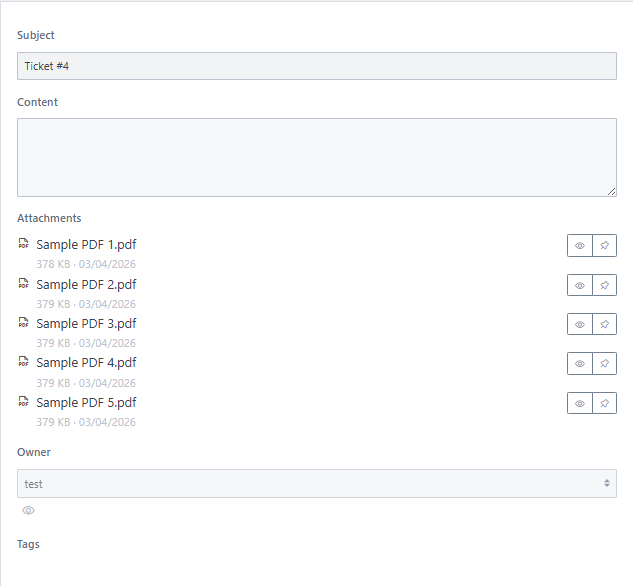Image resolution: width=633 pixels, height=586 pixels.
Task: Pin the Sample PDF 1.pdf attachment
Action: coord(604,246)
